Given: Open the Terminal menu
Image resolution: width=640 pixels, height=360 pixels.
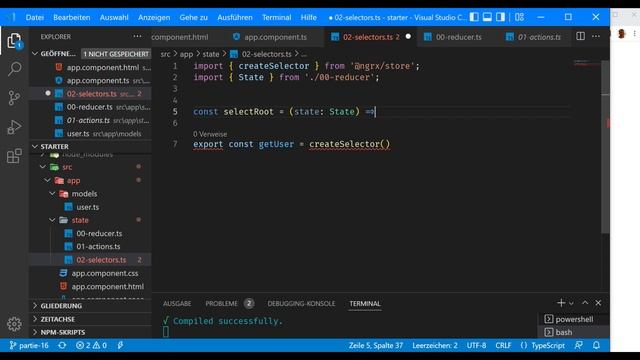Looking at the screenshot, I should coord(276,17).
